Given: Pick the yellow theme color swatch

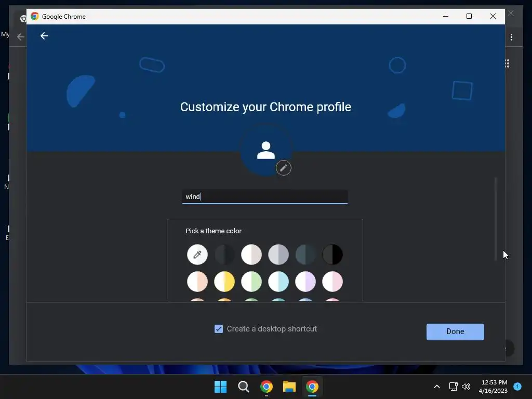Looking at the screenshot, I should click(x=224, y=282).
